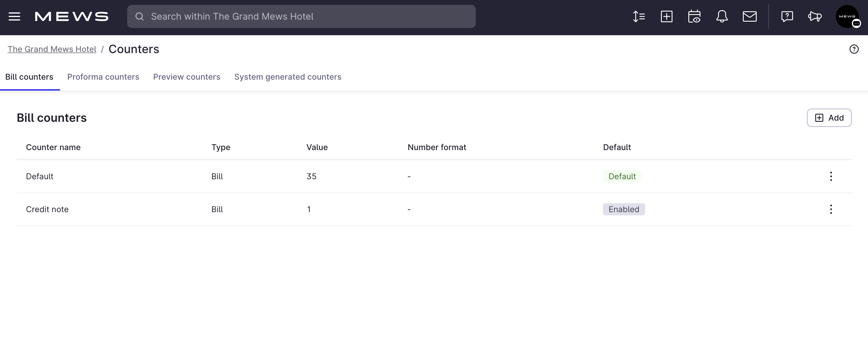Click the Counters page title

tap(134, 49)
